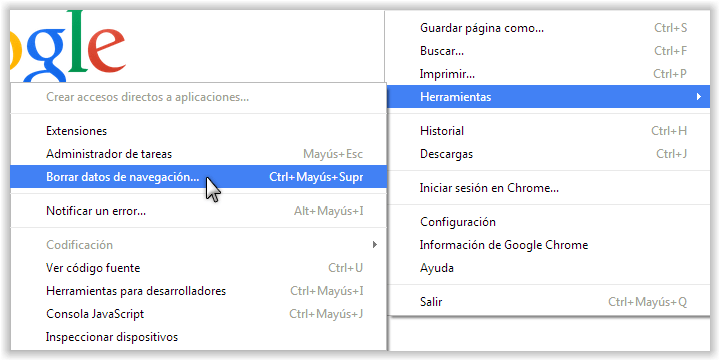Select Información de Google Chrome

[x=549, y=245]
